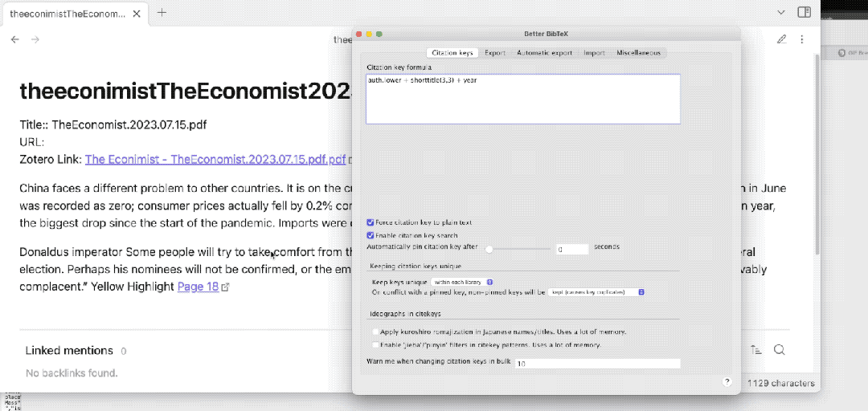Click the note title heading
Viewport: 868px width, 411px height.
pos(186,92)
